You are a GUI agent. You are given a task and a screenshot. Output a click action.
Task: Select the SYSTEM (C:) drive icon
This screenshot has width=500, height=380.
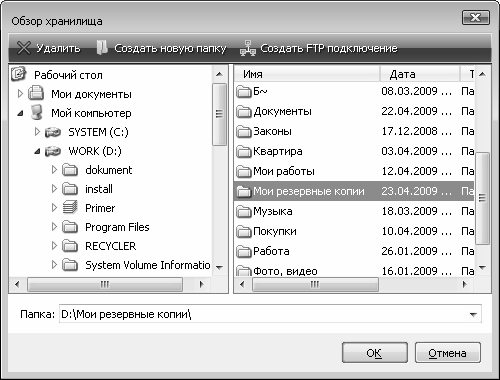(53, 133)
